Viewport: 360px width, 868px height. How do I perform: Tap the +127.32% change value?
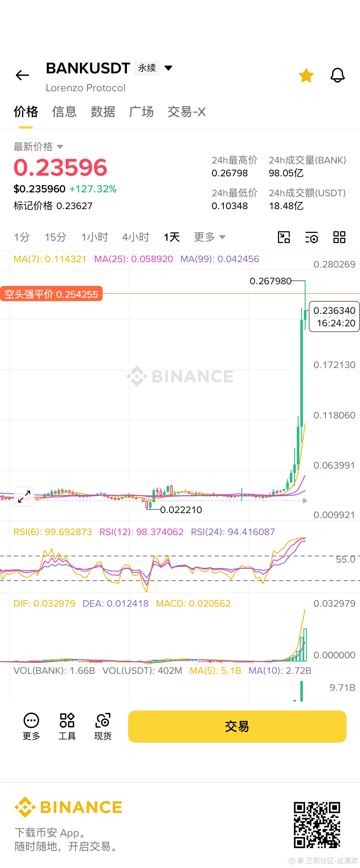(x=93, y=189)
